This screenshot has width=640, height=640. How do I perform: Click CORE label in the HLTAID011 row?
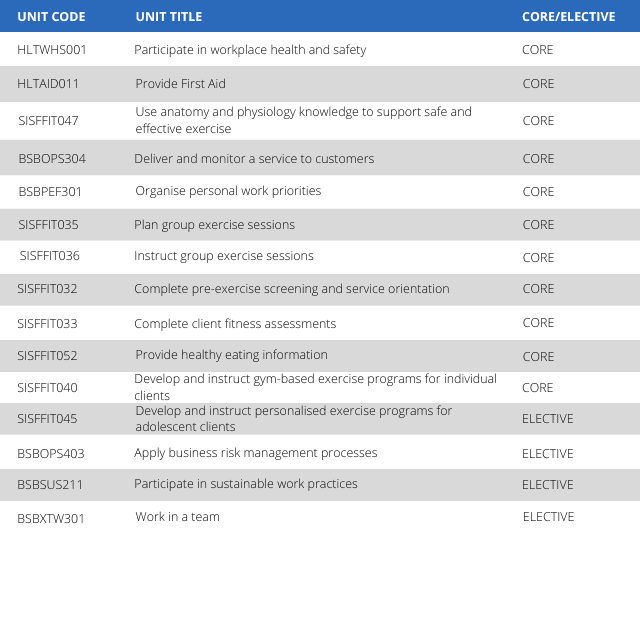point(538,84)
